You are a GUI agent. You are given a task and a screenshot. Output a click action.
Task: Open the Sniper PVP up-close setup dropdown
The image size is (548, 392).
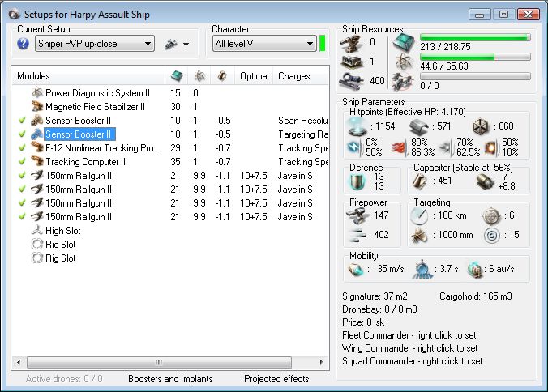[95, 44]
